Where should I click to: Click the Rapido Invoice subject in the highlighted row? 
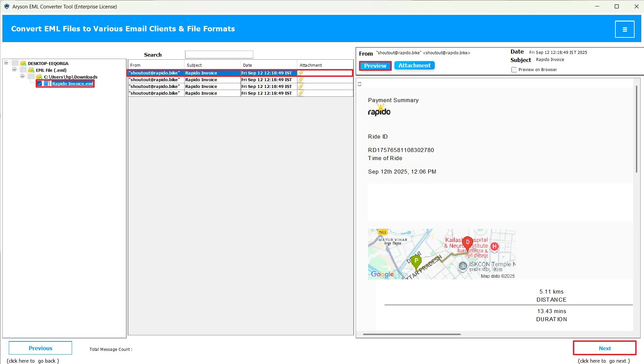(x=201, y=73)
